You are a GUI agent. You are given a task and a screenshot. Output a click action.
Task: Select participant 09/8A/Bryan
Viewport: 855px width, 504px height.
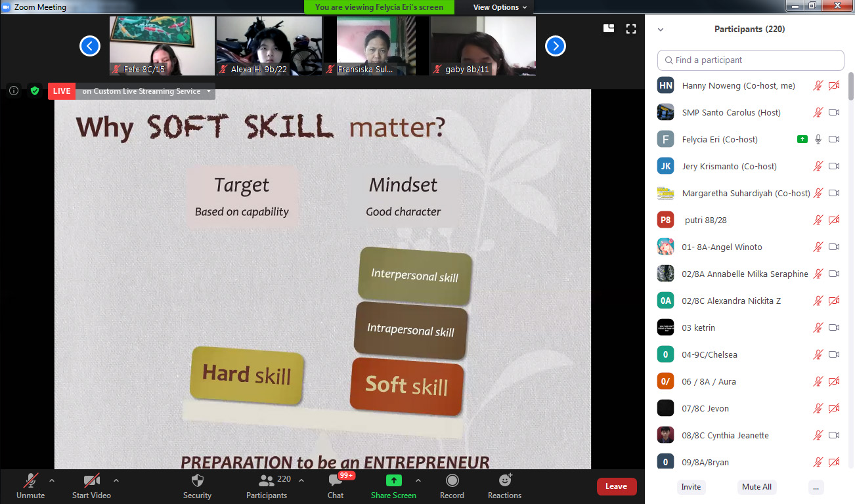(750, 462)
